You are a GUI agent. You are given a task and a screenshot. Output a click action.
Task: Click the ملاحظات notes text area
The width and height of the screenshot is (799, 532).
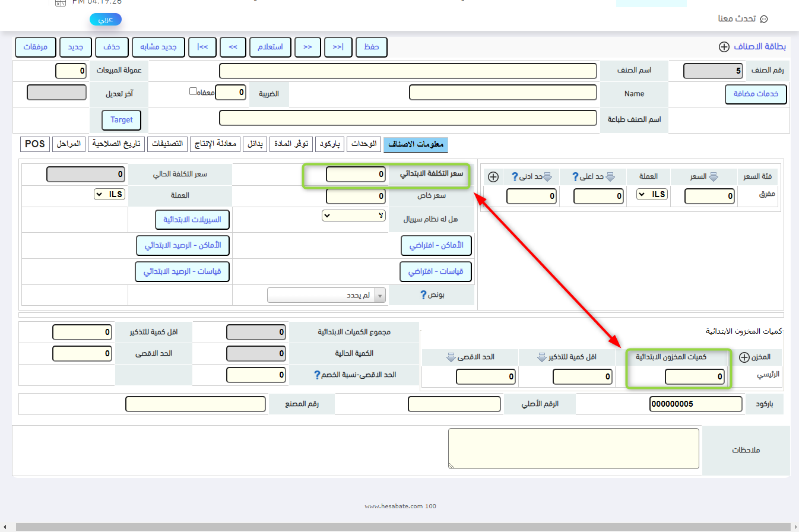click(x=573, y=449)
